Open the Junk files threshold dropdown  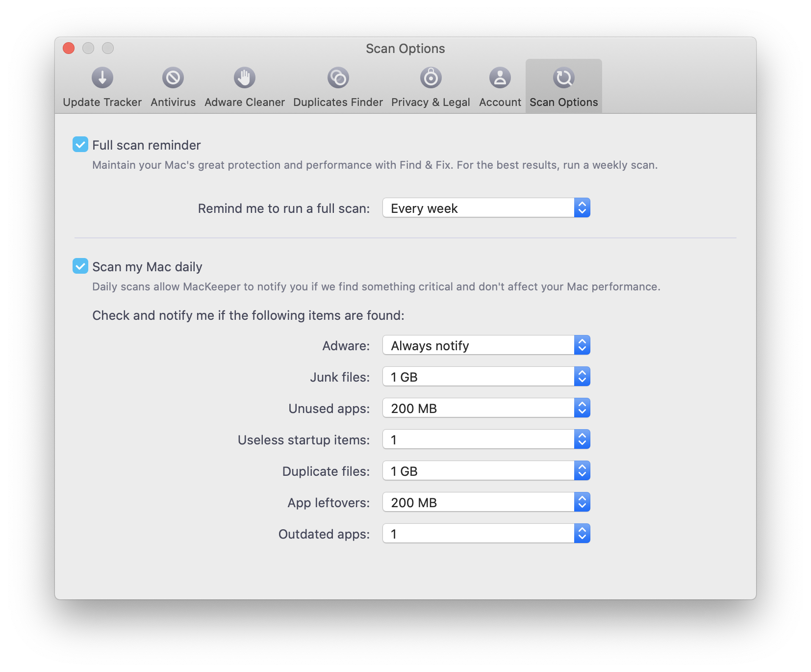(486, 377)
